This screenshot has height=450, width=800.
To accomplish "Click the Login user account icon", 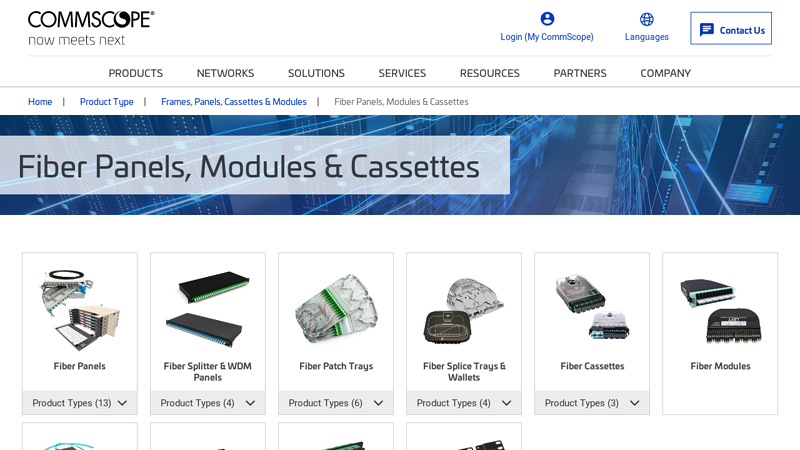I will click(x=547, y=19).
